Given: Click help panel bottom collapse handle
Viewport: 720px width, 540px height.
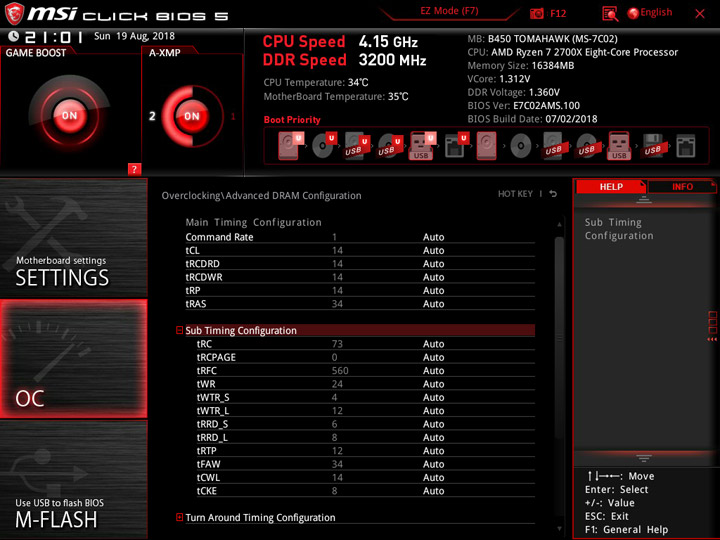Looking at the screenshot, I should click(644, 458).
